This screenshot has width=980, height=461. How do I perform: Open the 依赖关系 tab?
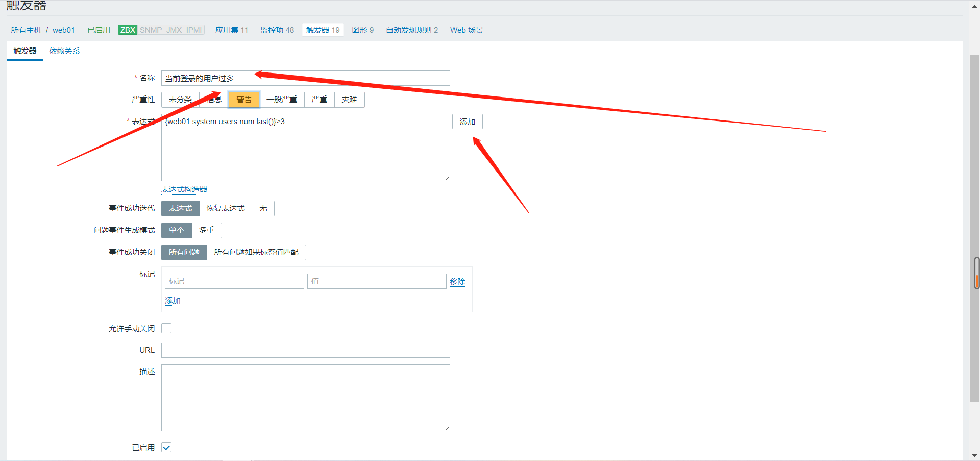(x=64, y=51)
